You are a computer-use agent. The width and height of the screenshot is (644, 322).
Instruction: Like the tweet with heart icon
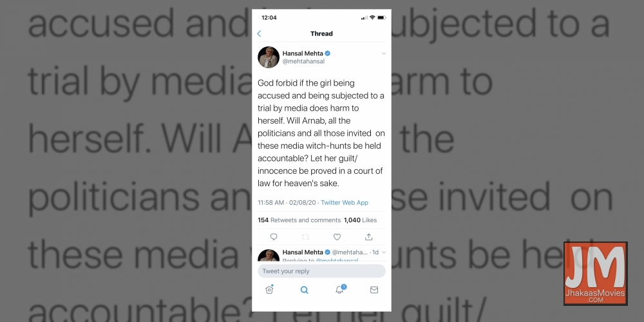[x=337, y=237]
